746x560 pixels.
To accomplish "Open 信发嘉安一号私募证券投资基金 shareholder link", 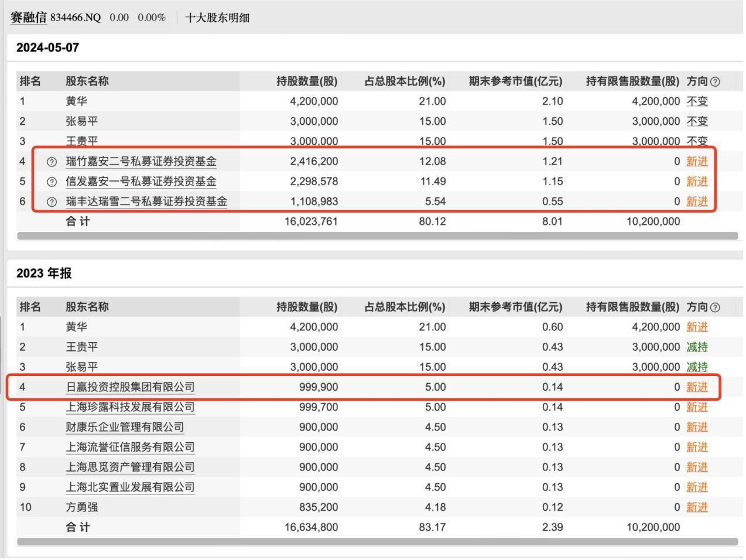I will 141,181.
